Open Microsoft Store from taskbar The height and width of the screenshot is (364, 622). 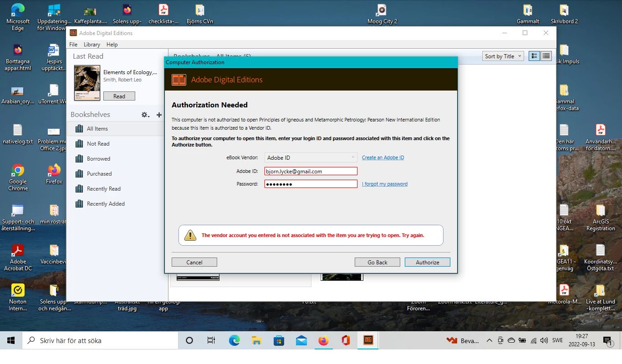[x=279, y=340]
